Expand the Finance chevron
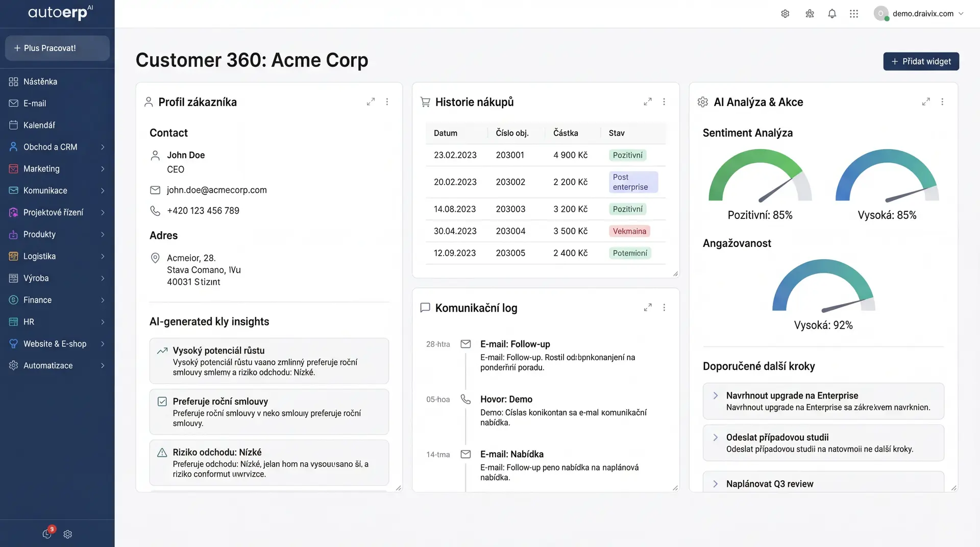Viewport: 980px width, 547px height. click(x=103, y=300)
